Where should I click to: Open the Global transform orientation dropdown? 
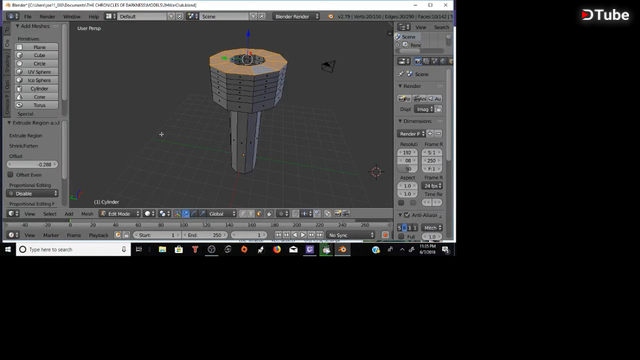click(222, 214)
